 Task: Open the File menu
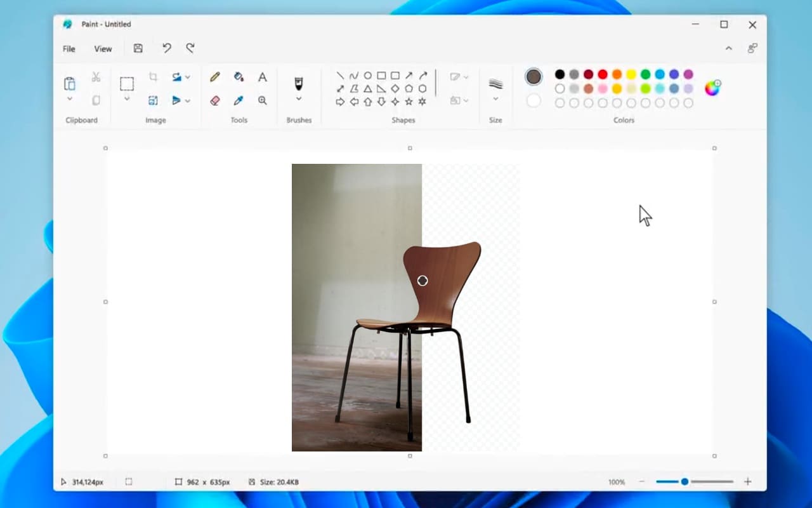click(69, 49)
